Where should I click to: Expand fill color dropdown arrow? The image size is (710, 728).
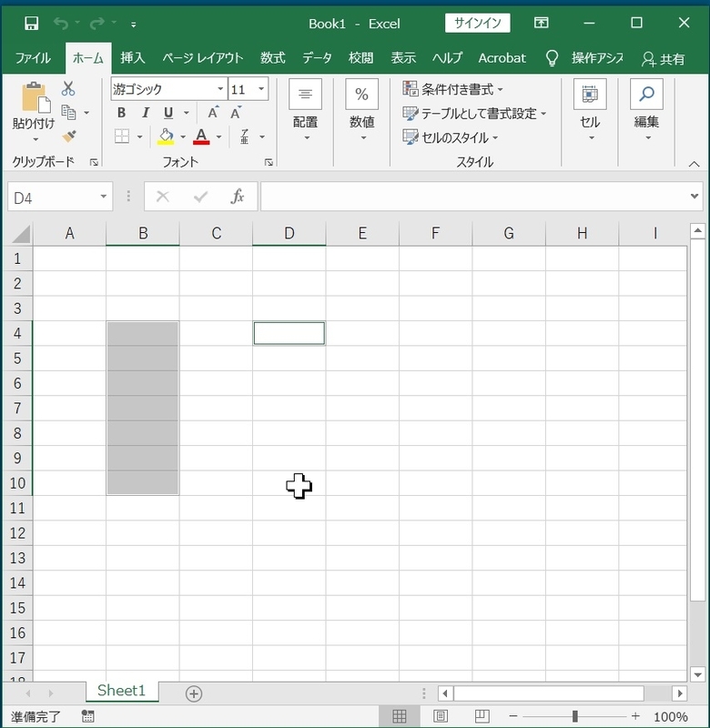(x=183, y=137)
